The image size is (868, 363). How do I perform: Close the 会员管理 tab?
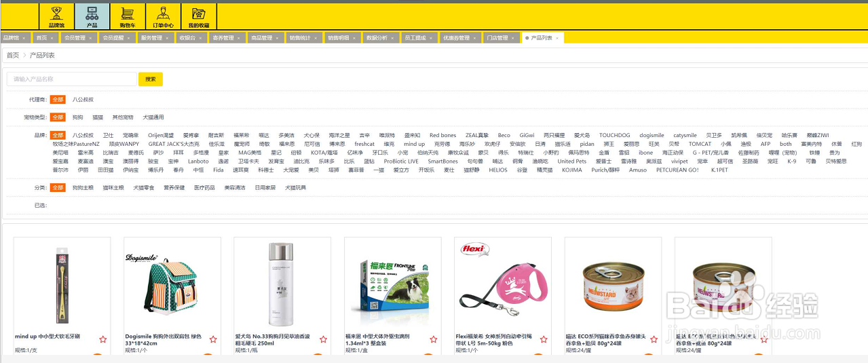tap(91, 38)
